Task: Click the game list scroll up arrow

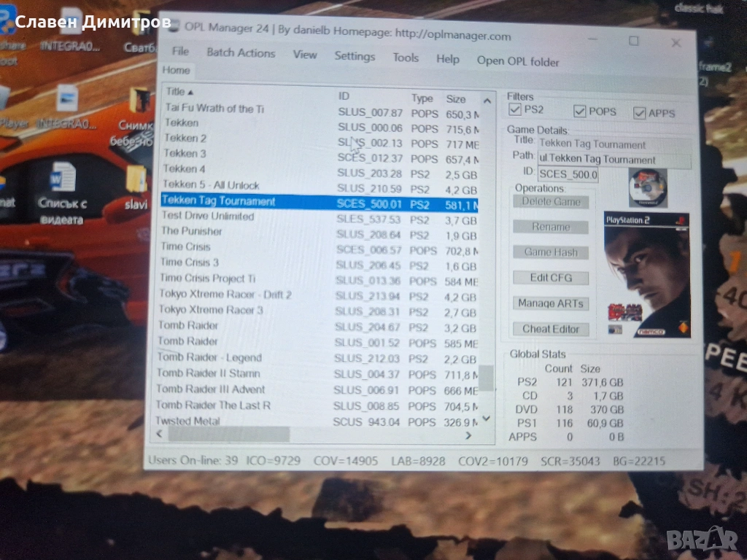Action: click(x=487, y=101)
